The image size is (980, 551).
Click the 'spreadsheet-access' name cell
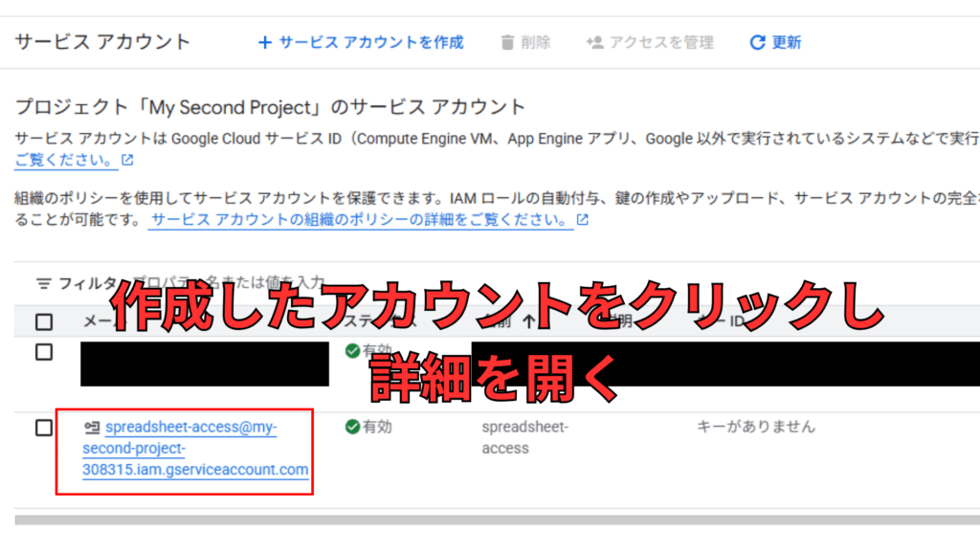coord(525,437)
